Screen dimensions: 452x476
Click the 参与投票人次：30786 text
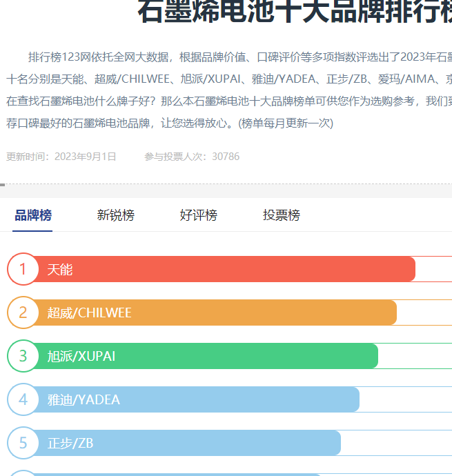point(192,157)
